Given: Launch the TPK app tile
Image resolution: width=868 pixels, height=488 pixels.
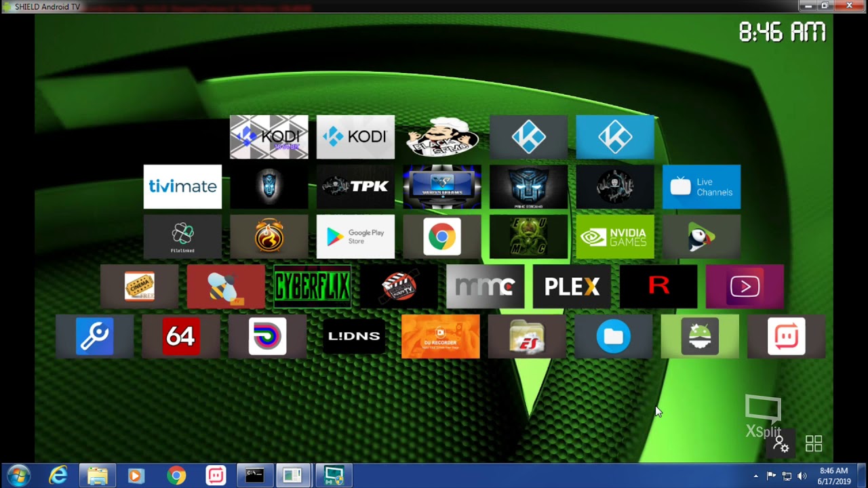Looking at the screenshot, I should click(x=355, y=186).
